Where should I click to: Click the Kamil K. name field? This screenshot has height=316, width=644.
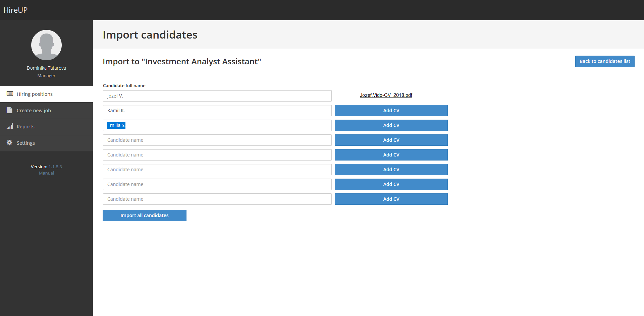coord(217,111)
